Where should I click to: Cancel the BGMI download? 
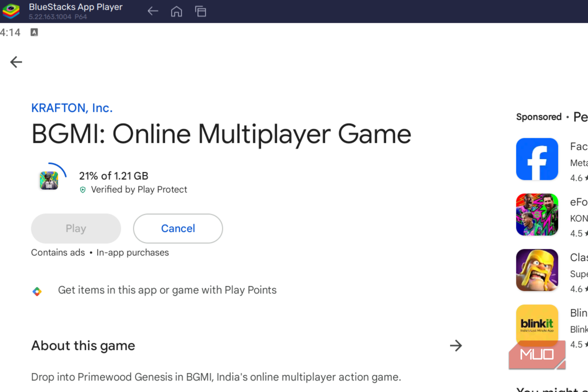click(x=177, y=228)
